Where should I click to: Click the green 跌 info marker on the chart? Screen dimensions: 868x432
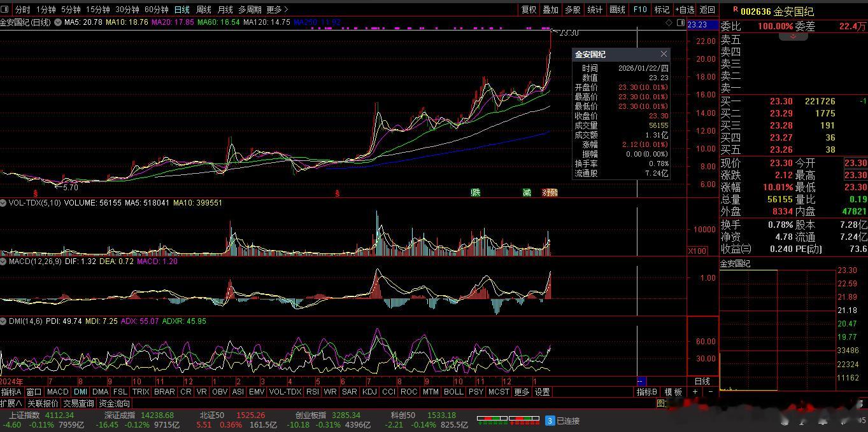[476, 192]
